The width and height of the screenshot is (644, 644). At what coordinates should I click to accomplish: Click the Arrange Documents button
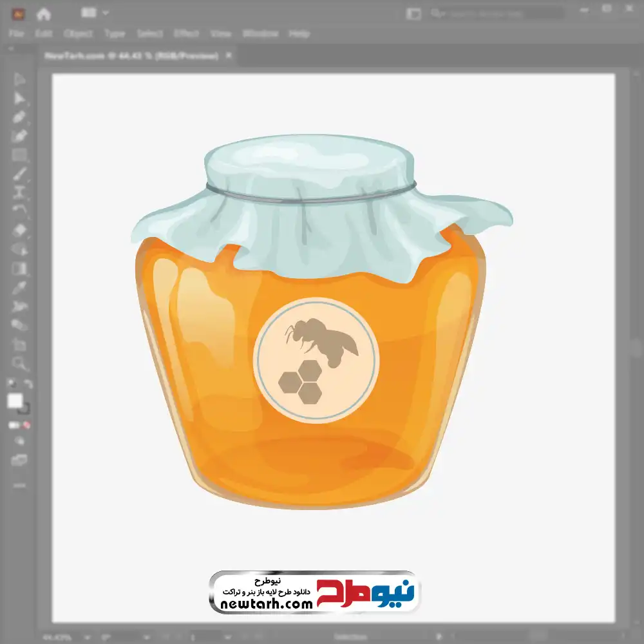[x=413, y=14]
